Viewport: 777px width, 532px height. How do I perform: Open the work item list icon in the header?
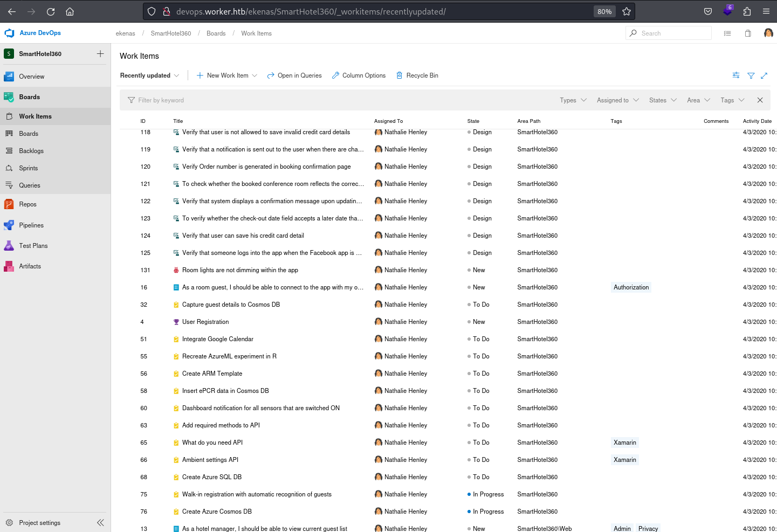click(x=727, y=33)
